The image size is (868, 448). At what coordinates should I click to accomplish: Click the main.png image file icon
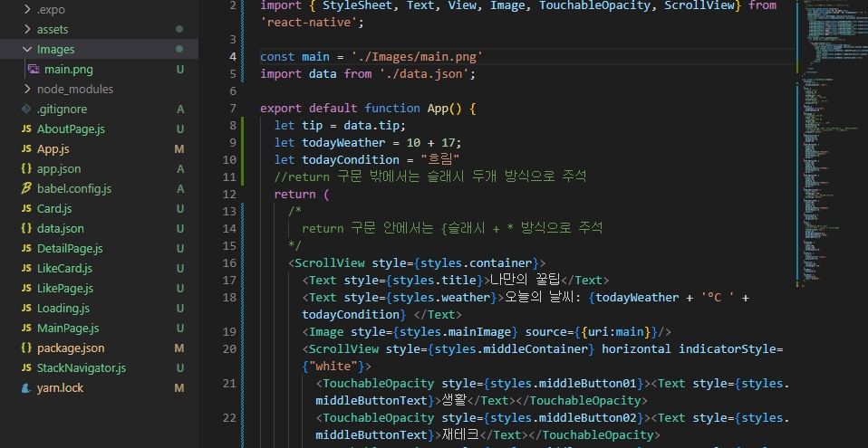(34, 69)
